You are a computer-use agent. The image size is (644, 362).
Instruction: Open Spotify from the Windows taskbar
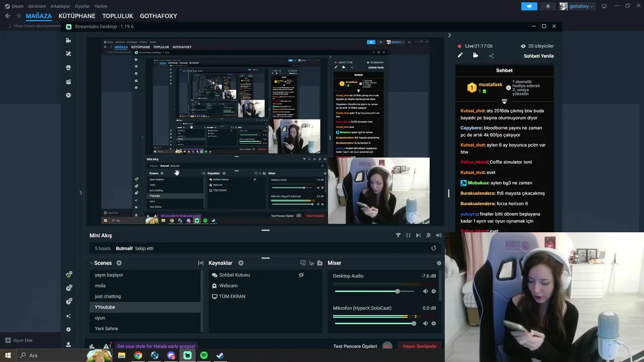pos(204,355)
